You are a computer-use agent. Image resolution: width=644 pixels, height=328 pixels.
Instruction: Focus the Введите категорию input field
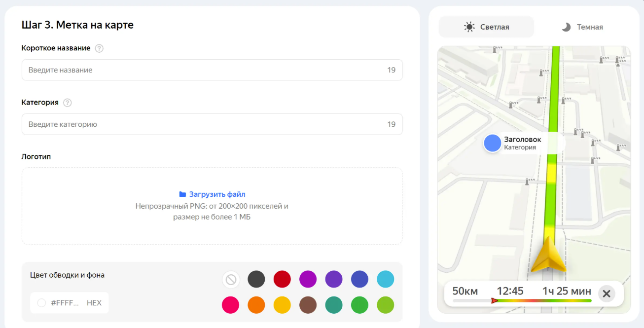(x=202, y=124)
